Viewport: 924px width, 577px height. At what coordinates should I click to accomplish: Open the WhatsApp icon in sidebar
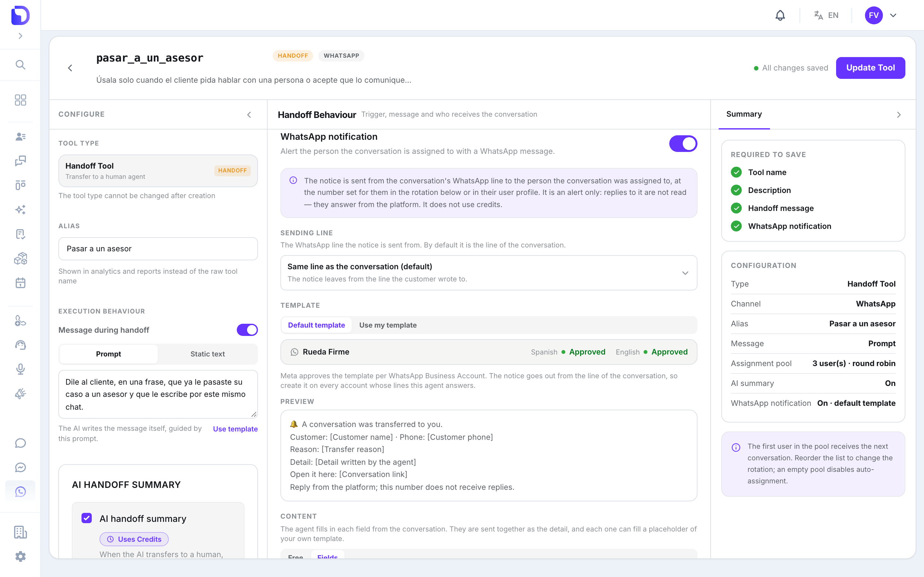pos(20,491)
